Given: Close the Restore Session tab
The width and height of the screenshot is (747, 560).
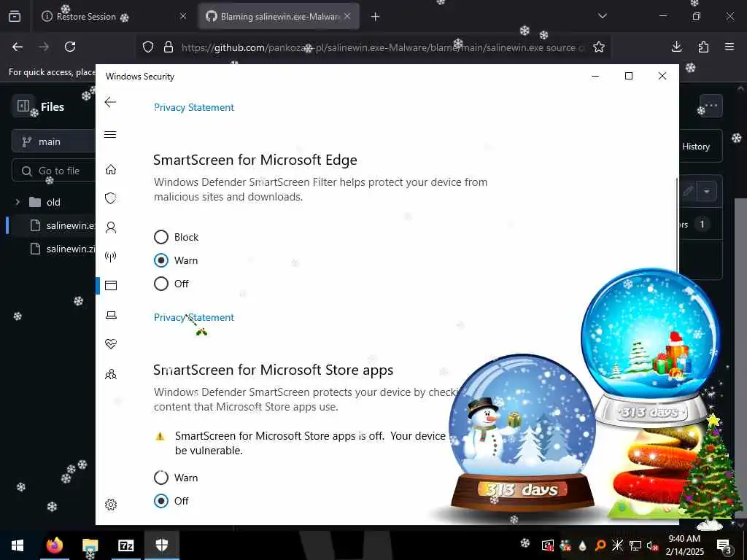Looking at the screenshot, I should [x=183, y=17].
